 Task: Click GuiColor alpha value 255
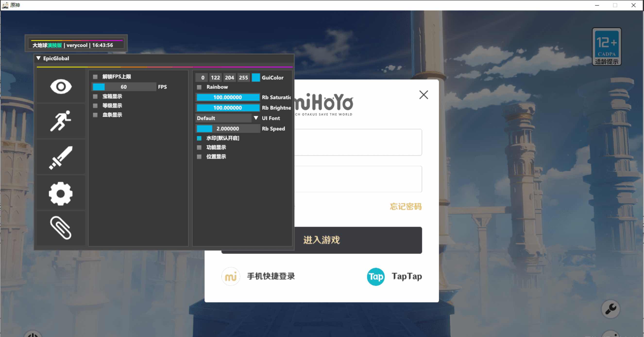pyautogui.click(x=243, y=78)
